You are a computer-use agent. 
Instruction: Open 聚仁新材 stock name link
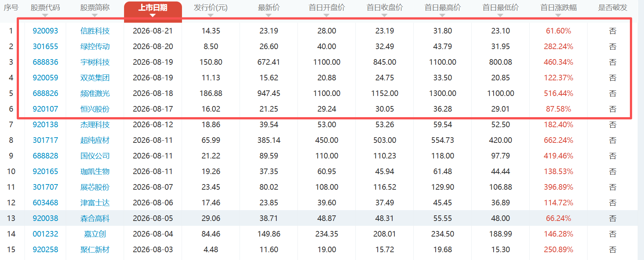95,250
